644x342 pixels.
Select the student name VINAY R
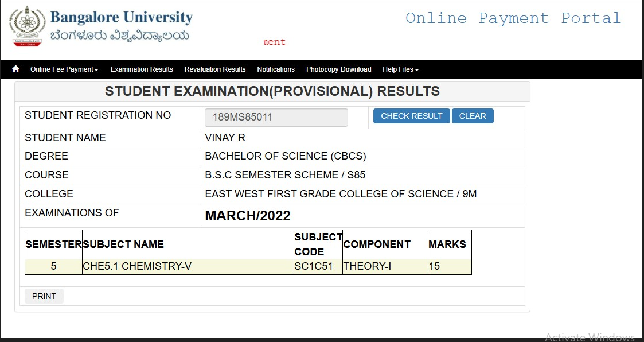coord(225,138)
